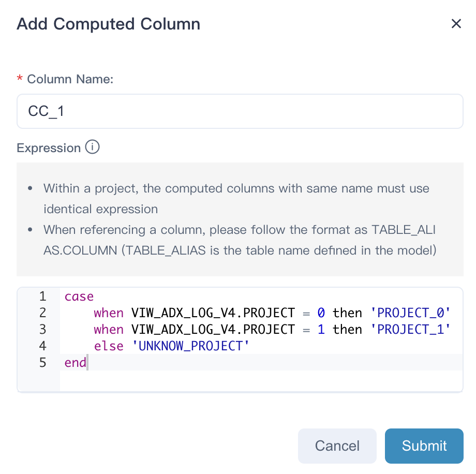
Task: Click line number 4 in the gutter
Action: [x=42, y=346]
